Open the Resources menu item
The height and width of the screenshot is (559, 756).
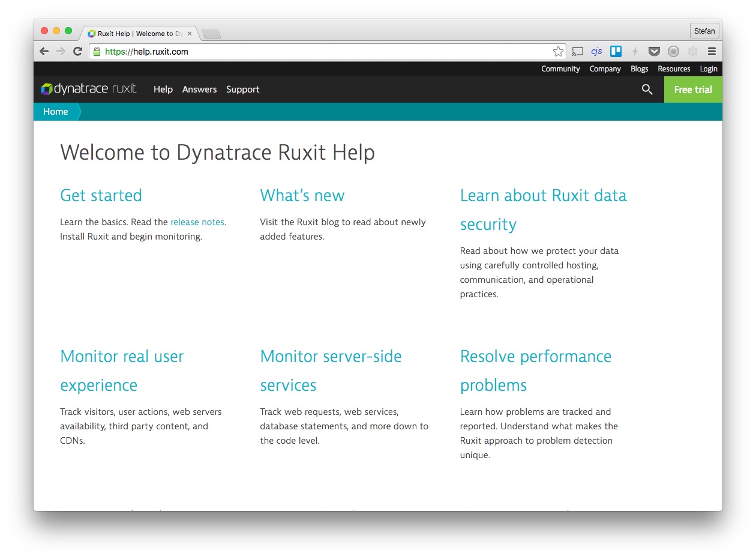(674, 69)
